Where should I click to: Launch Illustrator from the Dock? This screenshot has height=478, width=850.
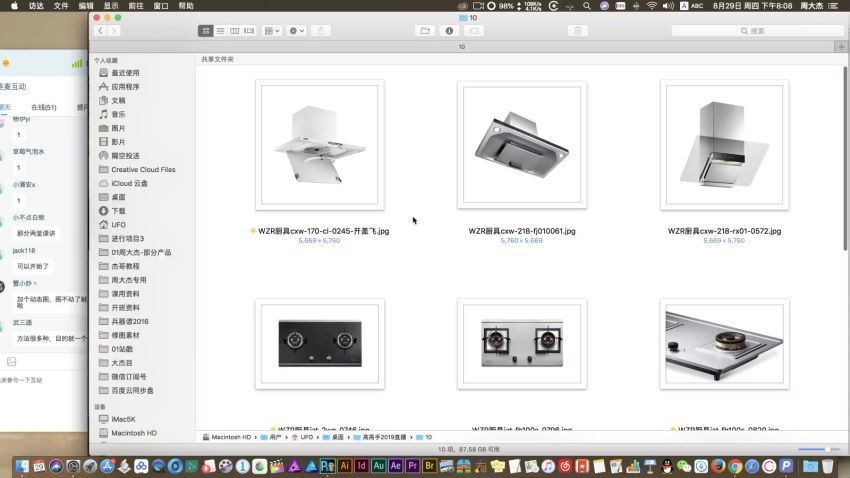point(344,466)
